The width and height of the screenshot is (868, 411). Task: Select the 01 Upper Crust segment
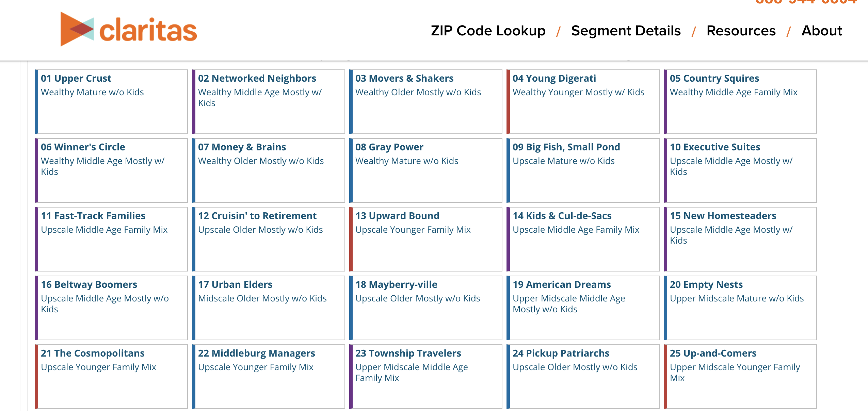[x=111, y=102]
